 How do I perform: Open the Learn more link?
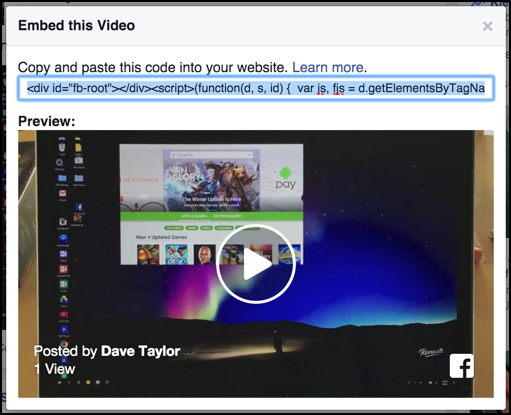pyautogui.click(x=328, y=67)
